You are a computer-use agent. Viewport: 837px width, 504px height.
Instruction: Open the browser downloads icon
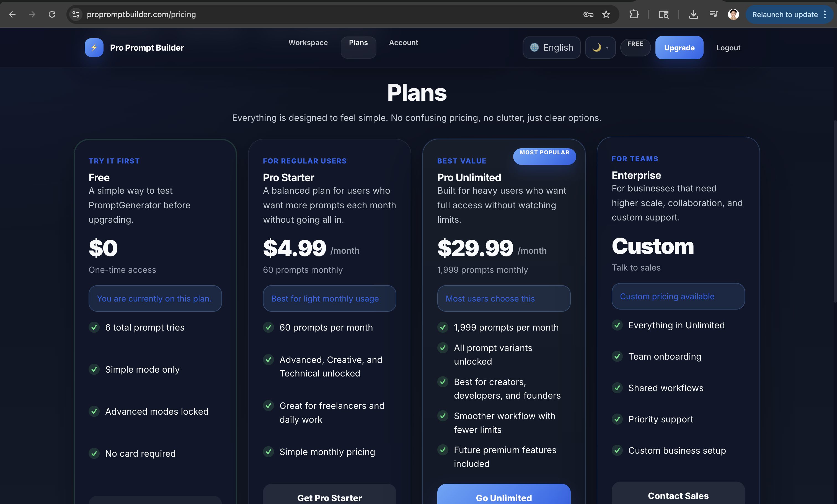tap(694, 14)
